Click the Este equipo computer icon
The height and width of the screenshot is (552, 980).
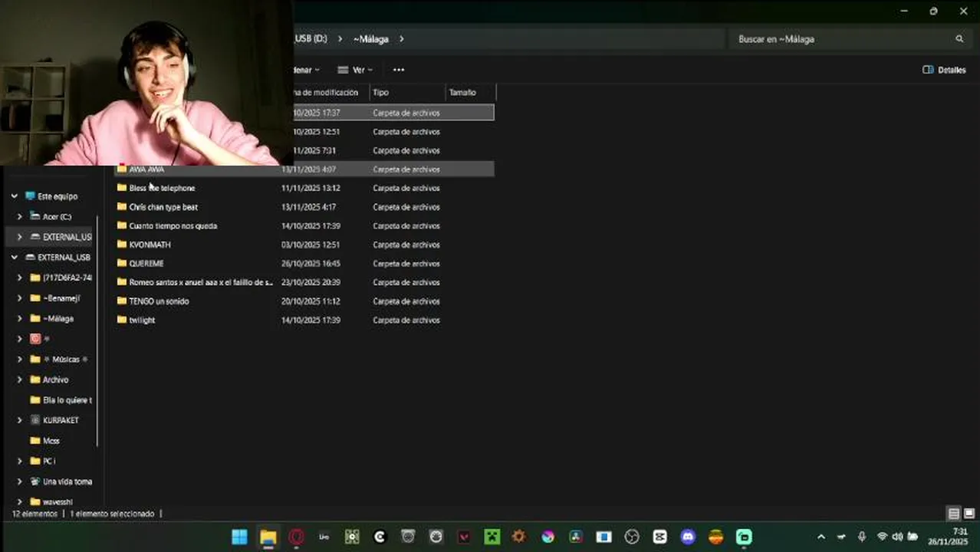(x=30, y=196)
